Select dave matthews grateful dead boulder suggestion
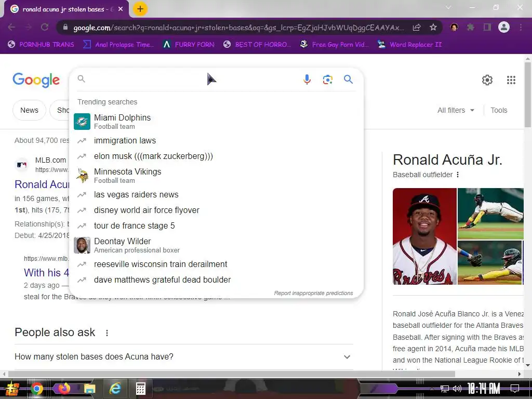 click(x=216, y=280)
